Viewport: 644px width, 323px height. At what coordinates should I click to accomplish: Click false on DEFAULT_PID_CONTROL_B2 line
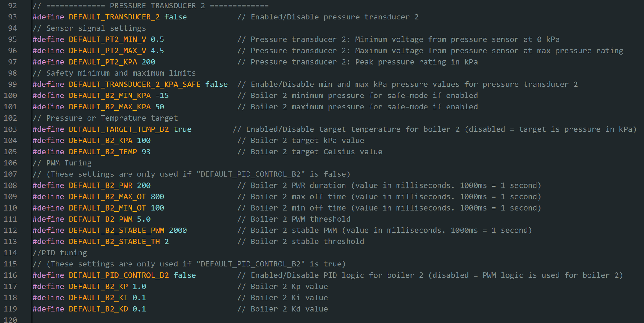coord(185,275)
